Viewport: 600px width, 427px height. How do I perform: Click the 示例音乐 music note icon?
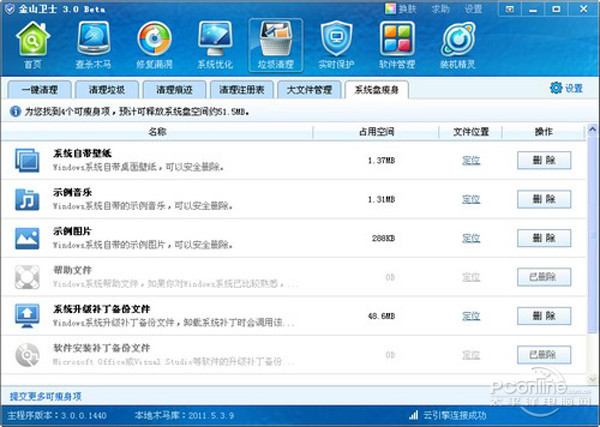(27, 199)
